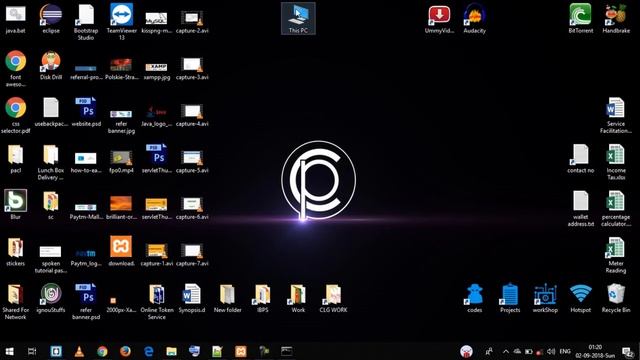Open File Explorer from the taskbar
640x360 pixels.
pyautogui.click(x=171, y=351)
